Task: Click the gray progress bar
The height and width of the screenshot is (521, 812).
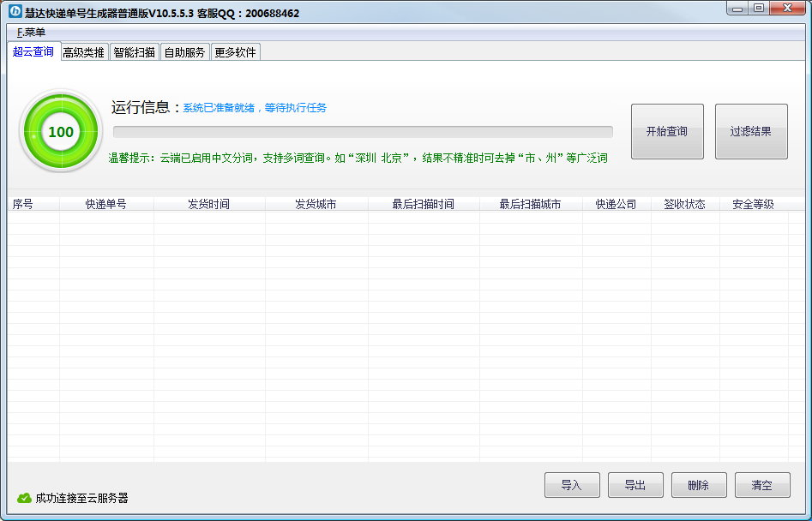Action: [x=363, y=132]
